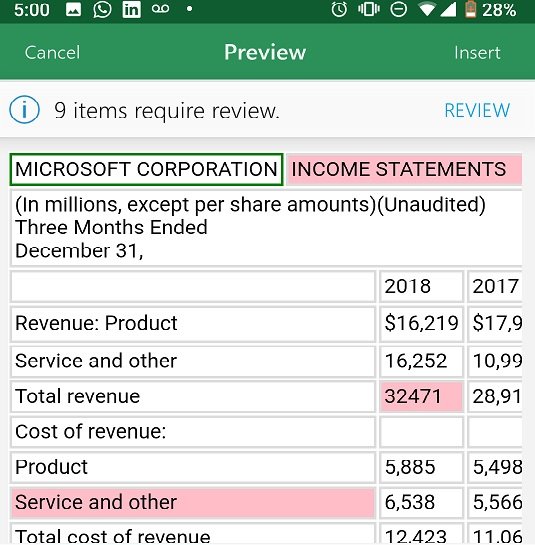535x545 pixels.
Task: Select the 6,538 cell
Action: click(421, 502)
